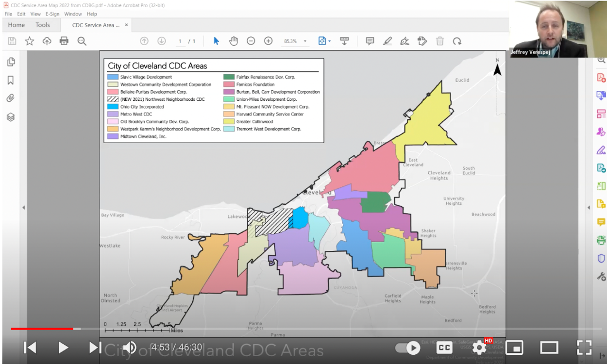
Task: Open the E-Sign menu
Action: (x=52, y=14)
